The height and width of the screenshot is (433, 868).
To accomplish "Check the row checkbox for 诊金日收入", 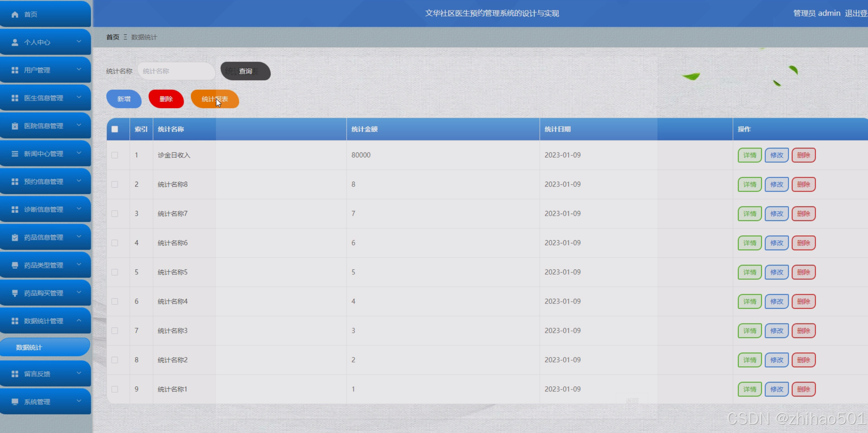I will click(115, 155).
